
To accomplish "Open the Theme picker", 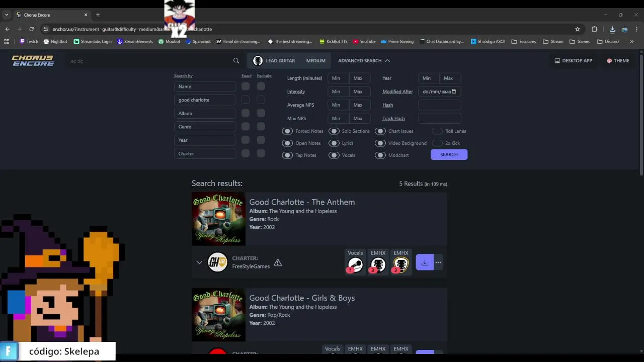I will 618,61.
